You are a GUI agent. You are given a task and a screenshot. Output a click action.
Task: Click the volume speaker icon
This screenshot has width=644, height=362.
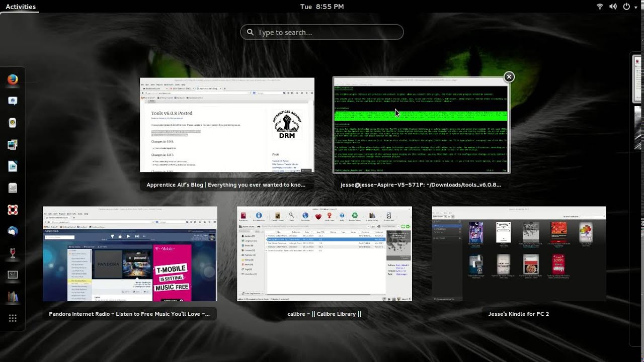tap(613, 7)
